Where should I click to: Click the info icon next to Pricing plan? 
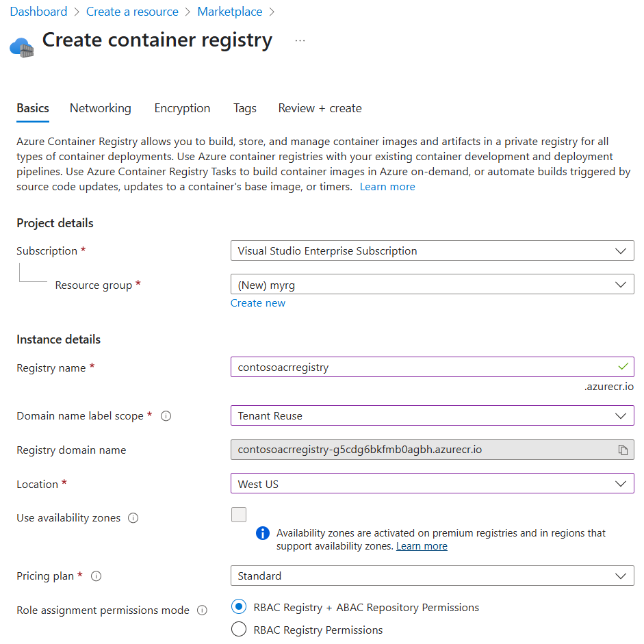point(96,576)
